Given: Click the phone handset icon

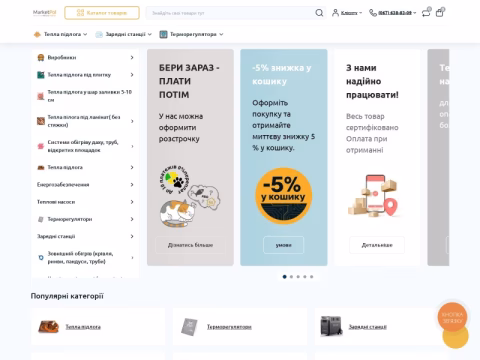Looking at the screenshot, I should [x=373, y=13].
